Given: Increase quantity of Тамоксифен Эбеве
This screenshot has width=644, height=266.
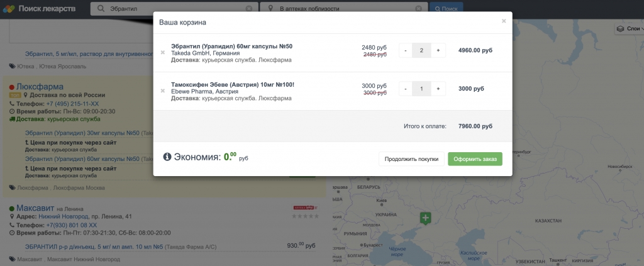Looking at the screenshot, I should pyautogui.click(x=438, y=89).
